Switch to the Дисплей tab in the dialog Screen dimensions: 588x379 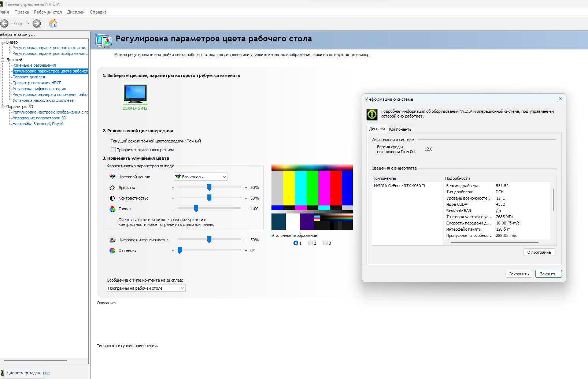click(377, 129)
